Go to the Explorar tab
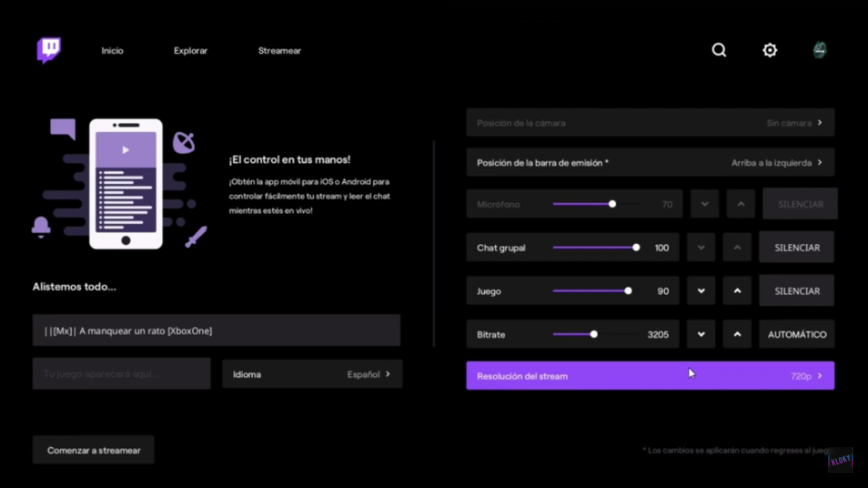 point(191,51)
